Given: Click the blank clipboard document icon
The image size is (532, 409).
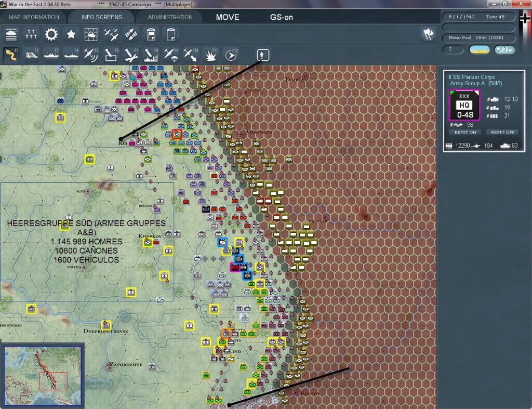Looking at the screenshot, I should tap(171, 34).
